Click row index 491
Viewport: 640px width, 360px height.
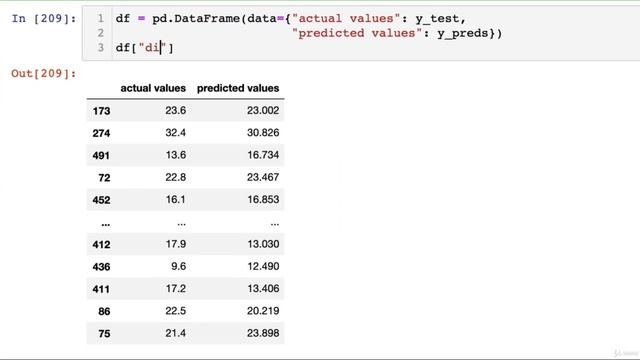click(101, 155)
